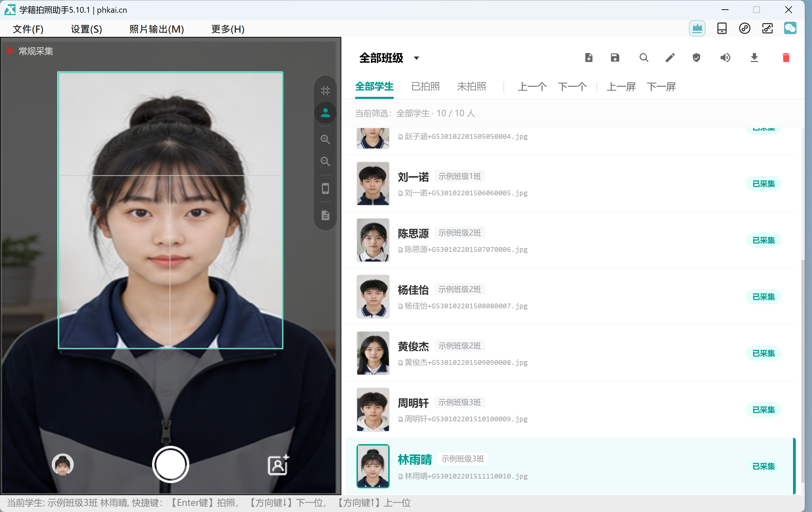Viewport: 812px width, 512px height.
Task: Click the student list vertical scrollbar
Action: click(x=803, y=371)
